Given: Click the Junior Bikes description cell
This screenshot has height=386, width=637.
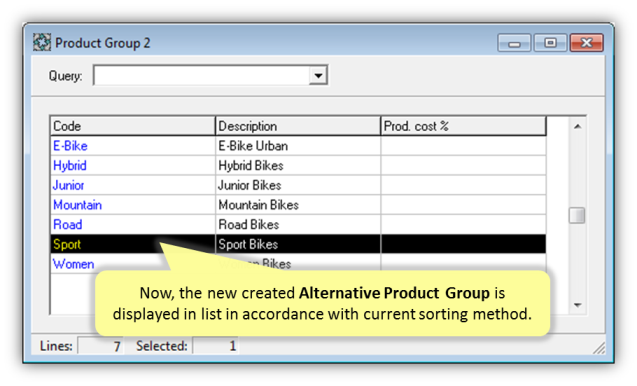Looking at the screenshot, I should (298, 185).
